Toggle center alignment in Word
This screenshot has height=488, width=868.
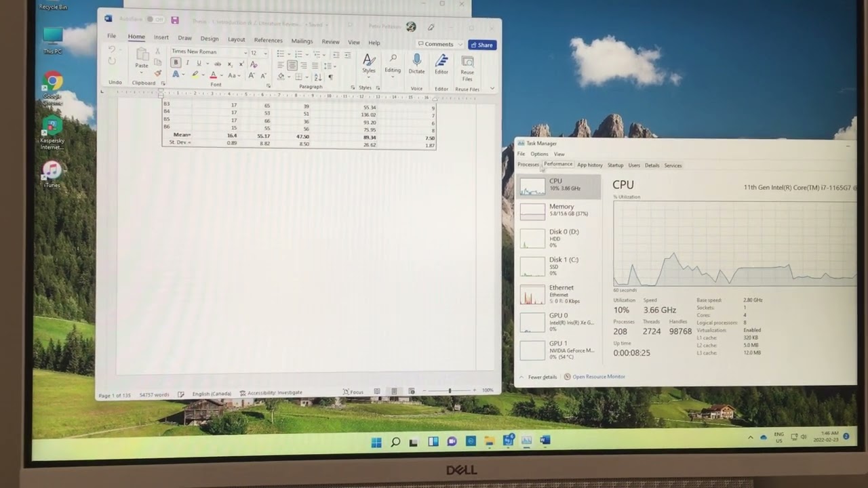tap(292, 66)
